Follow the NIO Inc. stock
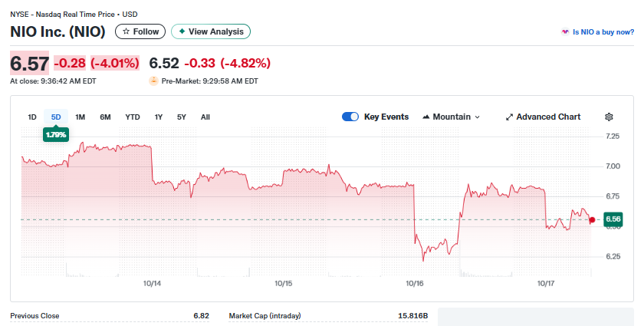The height and width of the screenshot is (326, 644). (x=141, y=31)
